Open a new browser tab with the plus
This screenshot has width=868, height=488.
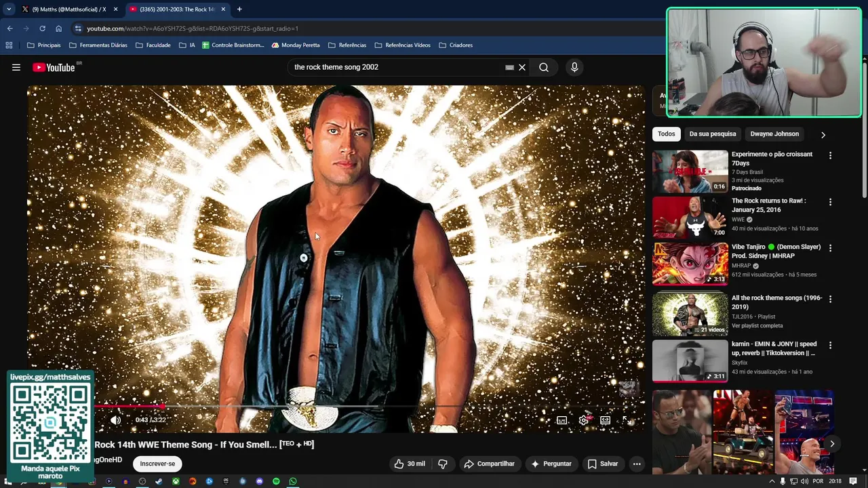pyautogui.click(x=239, y=9)
